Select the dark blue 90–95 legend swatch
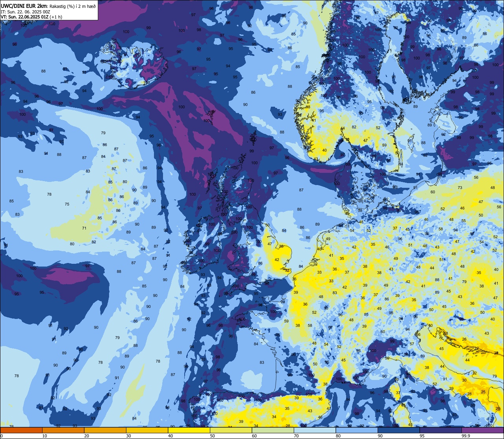The height and width of the screenshot is (439, 504). pyautogui.click(x=398, y=430)
